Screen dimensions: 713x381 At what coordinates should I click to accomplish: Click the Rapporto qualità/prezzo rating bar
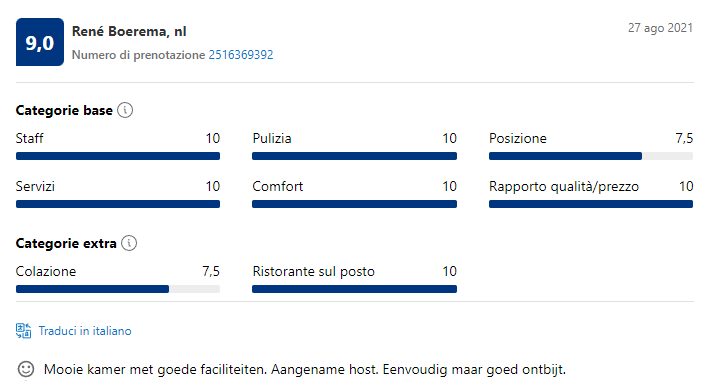(591, 204)
